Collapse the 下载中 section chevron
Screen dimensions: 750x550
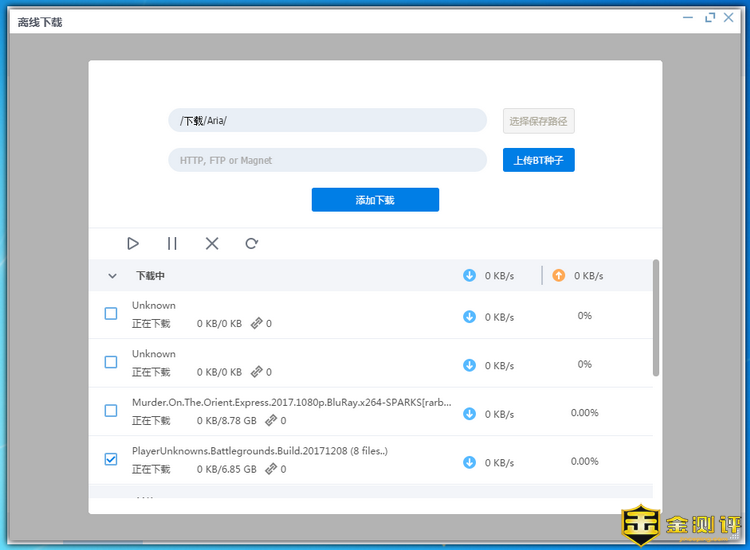112,276
